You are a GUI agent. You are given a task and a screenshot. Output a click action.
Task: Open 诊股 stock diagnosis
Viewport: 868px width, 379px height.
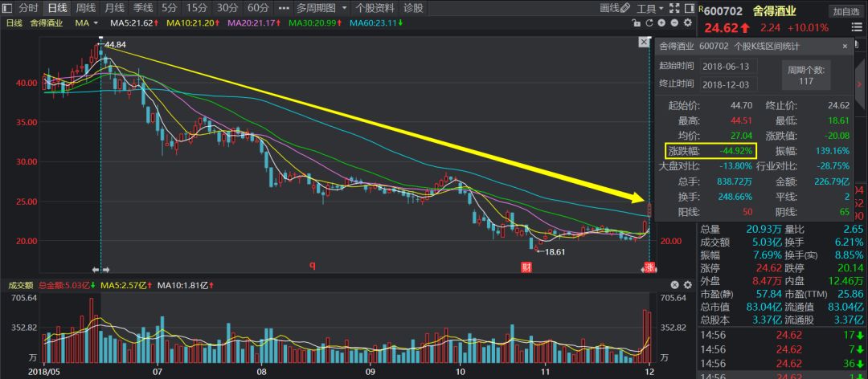413,8
